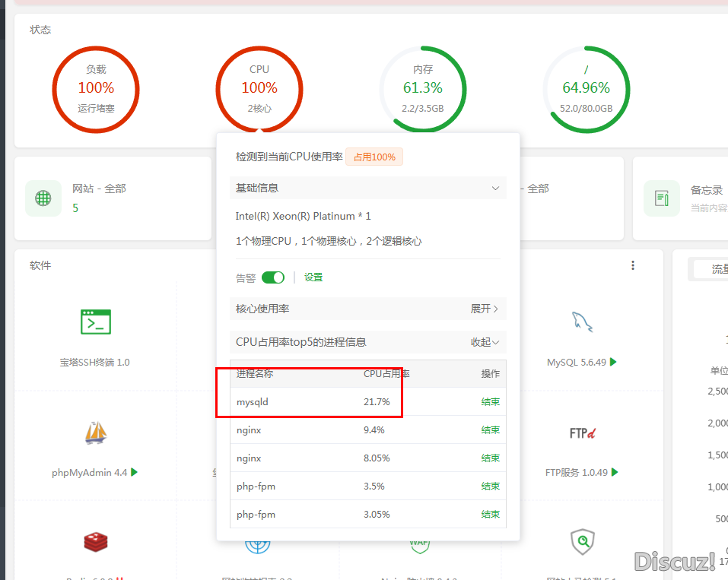Disable the 告警 alert toggle

[272, 277]
